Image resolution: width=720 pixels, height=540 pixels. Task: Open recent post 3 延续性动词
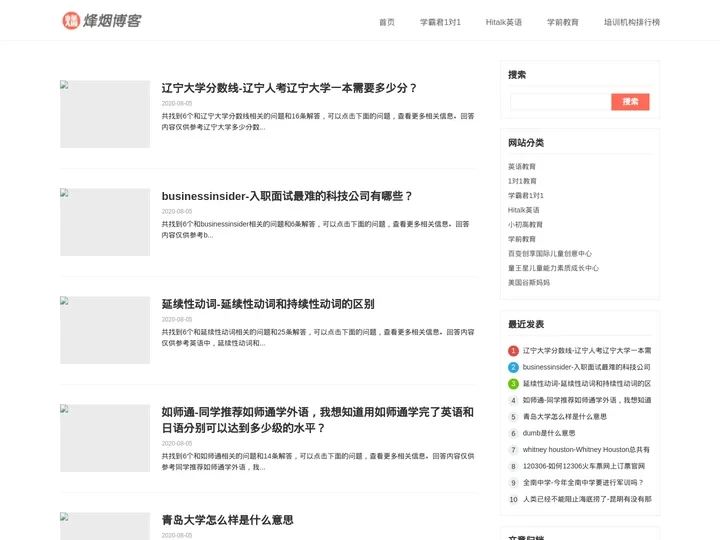pos(587,384)
